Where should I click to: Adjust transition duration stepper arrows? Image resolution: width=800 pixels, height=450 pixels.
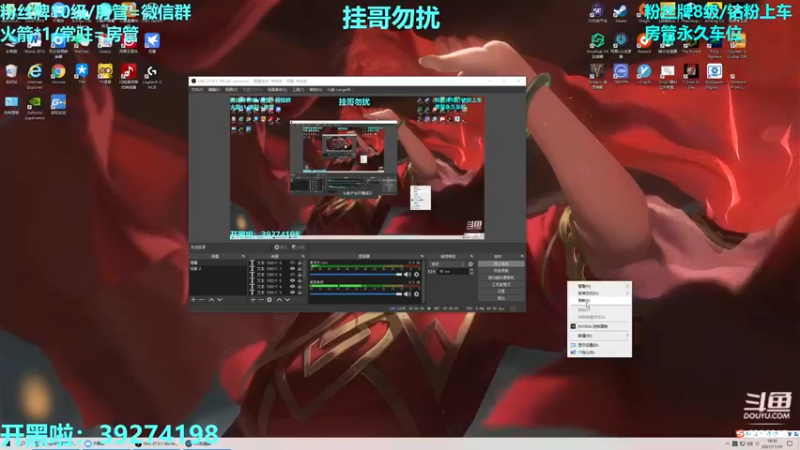(471, 271)
